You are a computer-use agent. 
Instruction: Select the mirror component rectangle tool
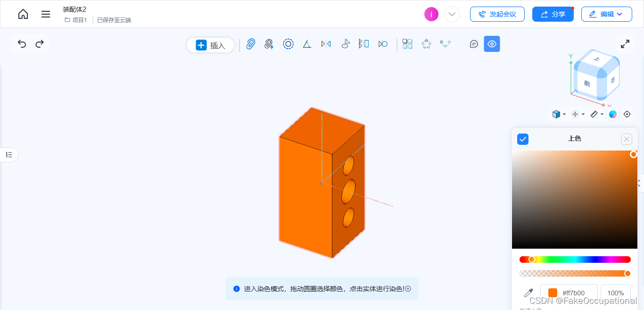pyautogui.click(x=363, y=44)
